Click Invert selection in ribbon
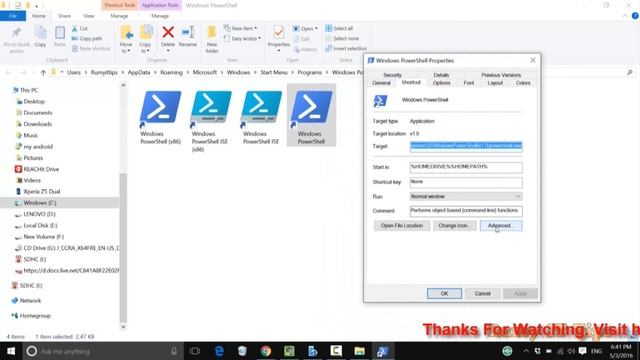 coord(346,49)
